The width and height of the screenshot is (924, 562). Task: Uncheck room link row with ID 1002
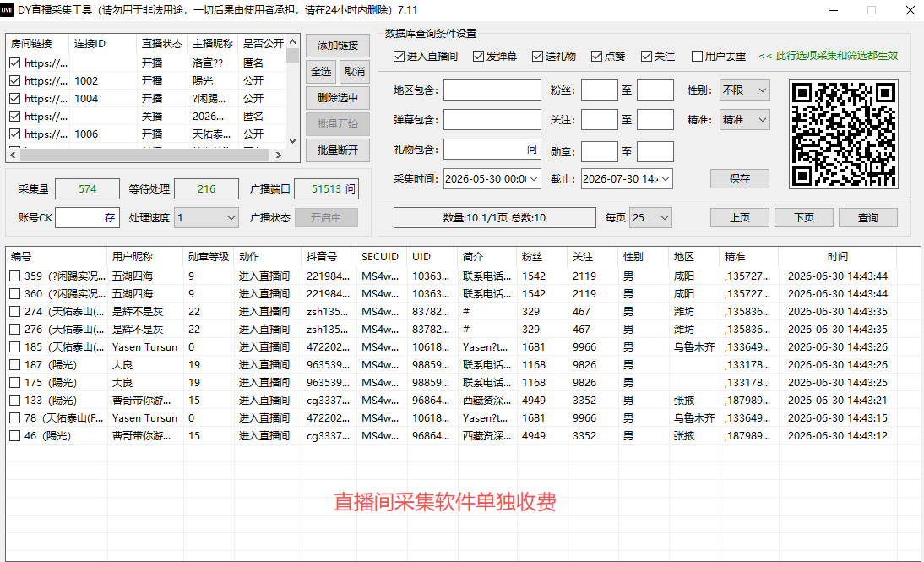(x=15, y=81)
